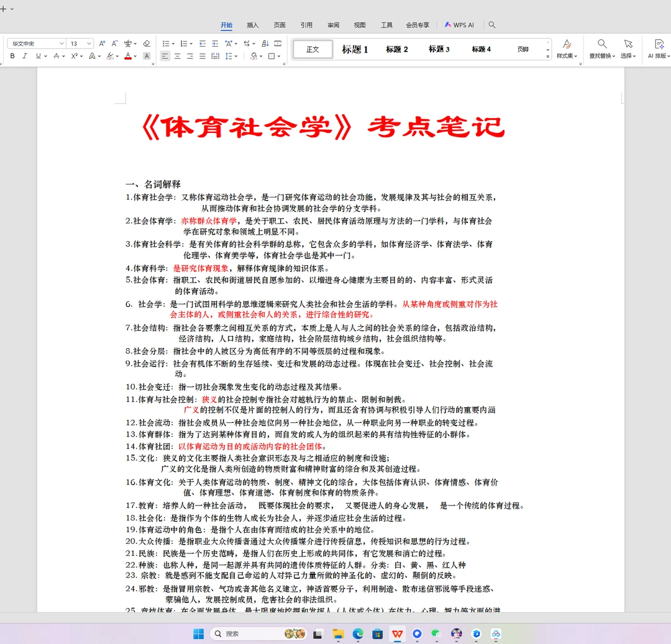Image resolution: width=671 pixels, height=644 pixels.
Task: Switch to the 插入 ribbon tab
Action: [x=252, y=25]
